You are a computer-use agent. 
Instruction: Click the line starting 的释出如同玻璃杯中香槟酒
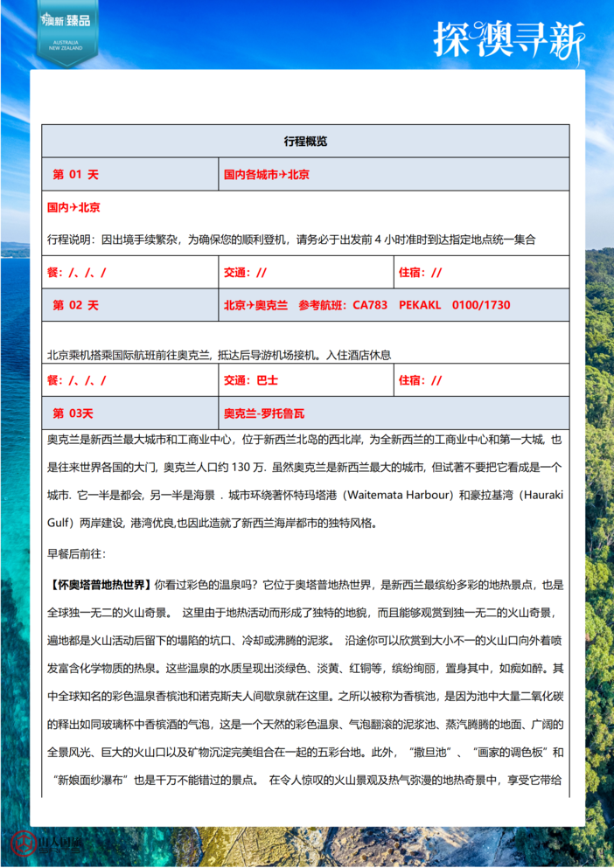point(304,724)
